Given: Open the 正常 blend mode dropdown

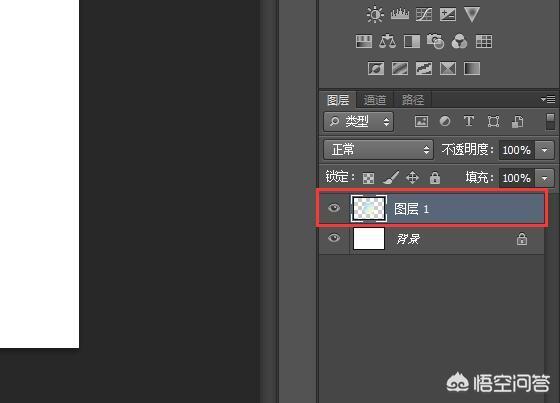Looking at the screenshot, I should pyautogui.click(x=378, y=149).
